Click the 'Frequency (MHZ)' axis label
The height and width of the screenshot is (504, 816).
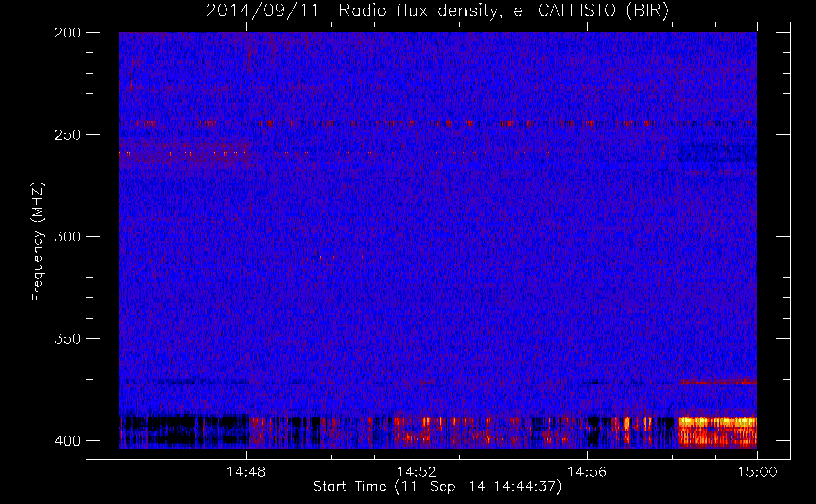[38, 241]
